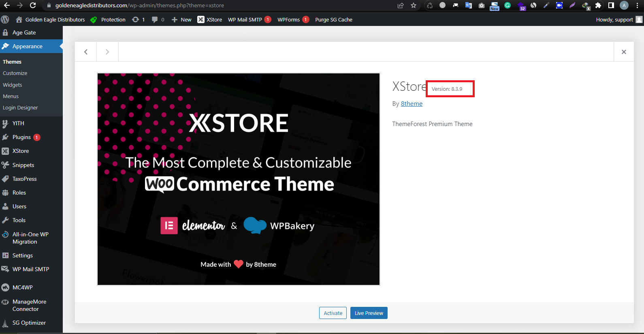This screenshot has width=644, height=334.
Task: Click the Age Gate lock icon
Action: (x=5, y=32)
